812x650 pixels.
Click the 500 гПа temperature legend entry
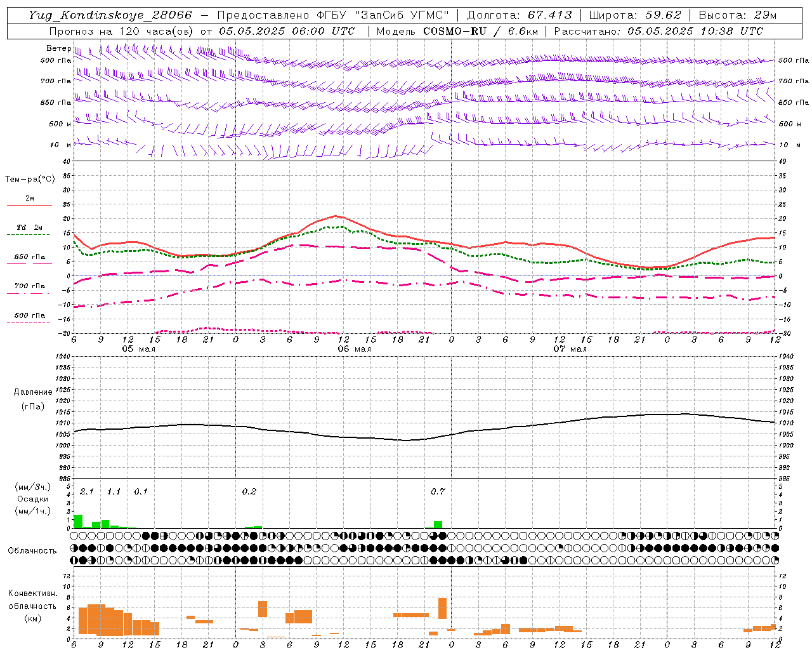[30, 315]
